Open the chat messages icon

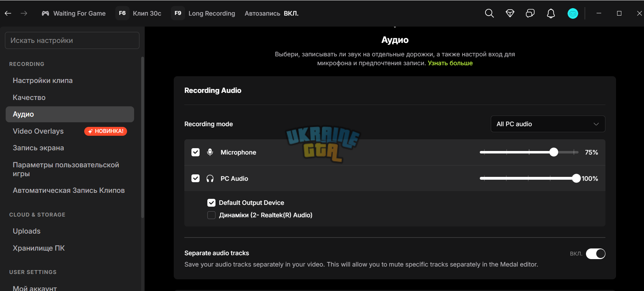tap(530, 13)
